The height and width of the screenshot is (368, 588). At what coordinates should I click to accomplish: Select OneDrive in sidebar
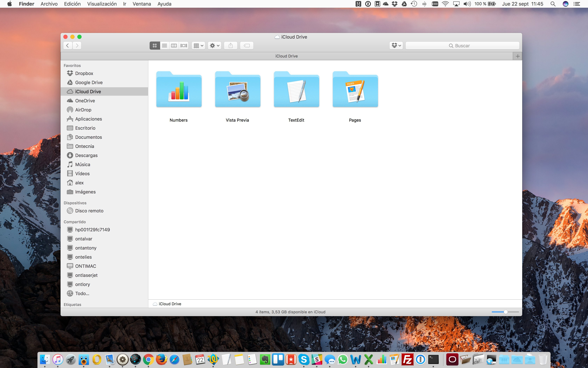(x=104, y=101)
